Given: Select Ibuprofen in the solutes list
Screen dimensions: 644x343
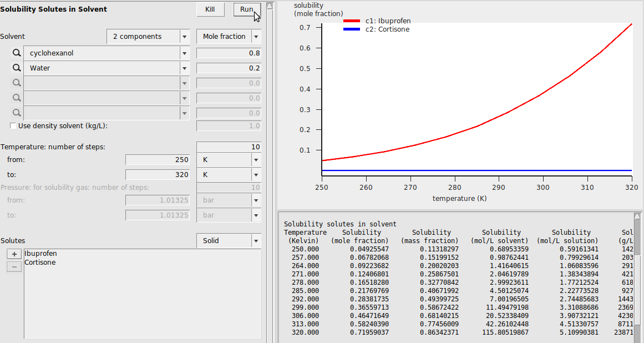Looking at the screenshot, I should point(40,254).
